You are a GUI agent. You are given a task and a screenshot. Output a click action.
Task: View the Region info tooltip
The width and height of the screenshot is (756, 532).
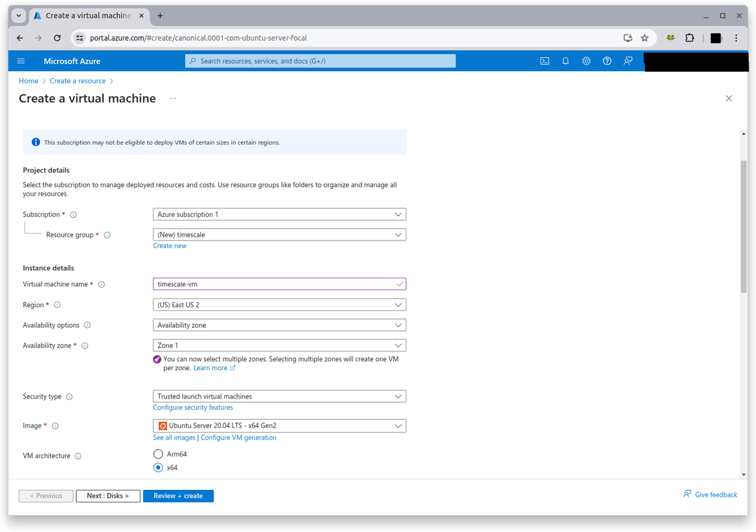[57, 305]
